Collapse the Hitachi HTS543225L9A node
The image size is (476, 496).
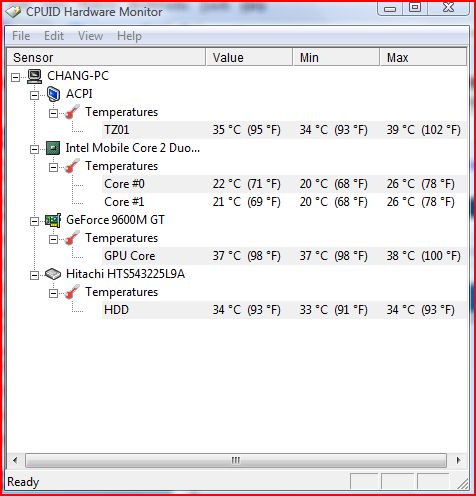[x=34, y=275]
